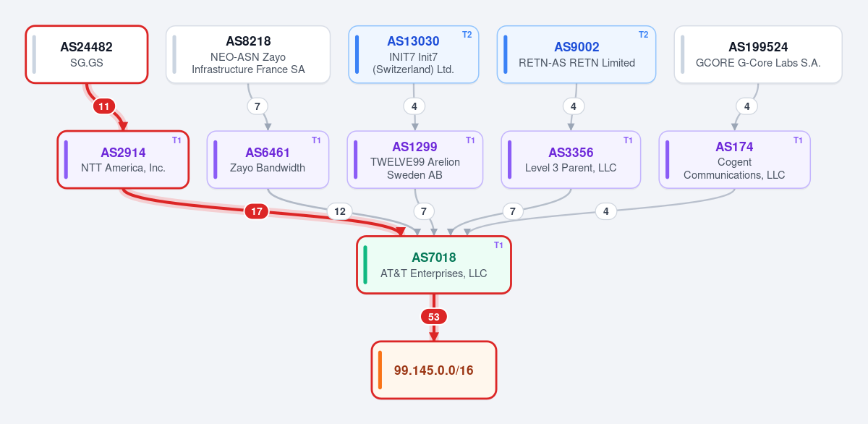Click the T2 tag on AS13030
Screen dimensions: 868x424
pyautogui.click(x=467, y=35)
